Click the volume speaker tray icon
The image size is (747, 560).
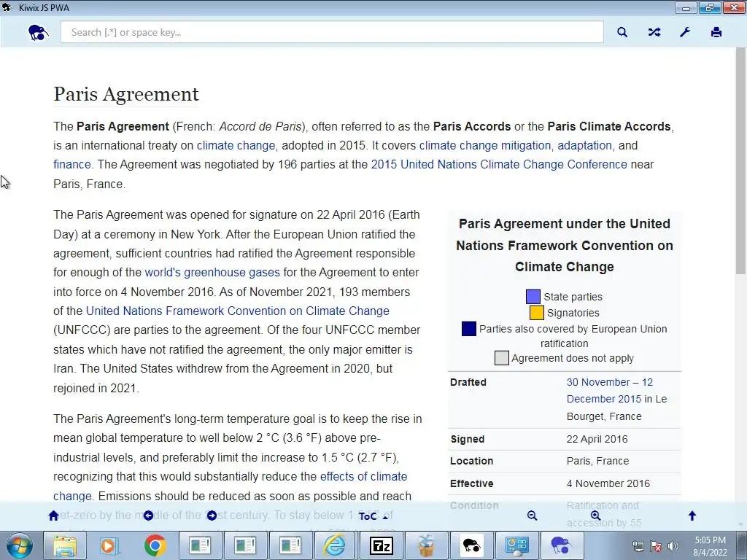pos(673,546)
